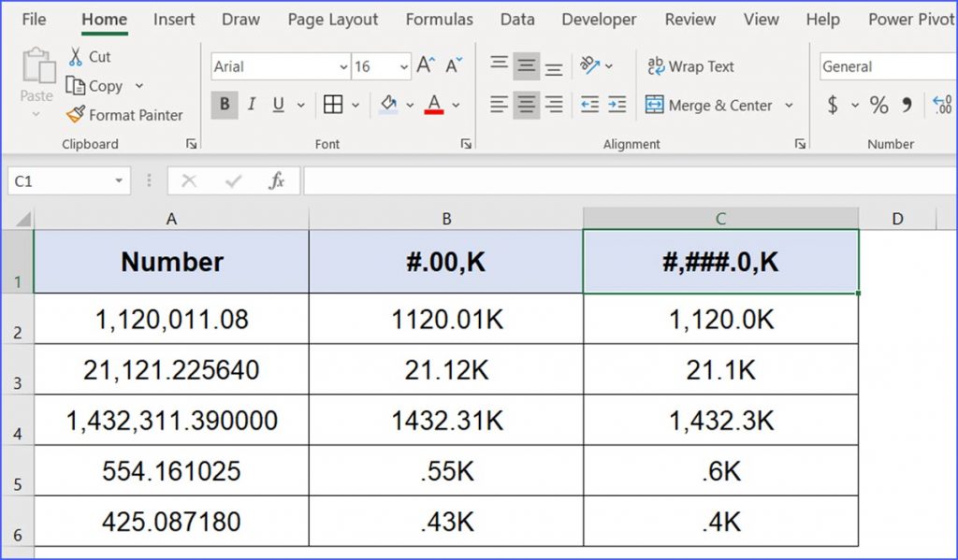
Task: Increase font size with larger A icon
Action: [425, 66]
